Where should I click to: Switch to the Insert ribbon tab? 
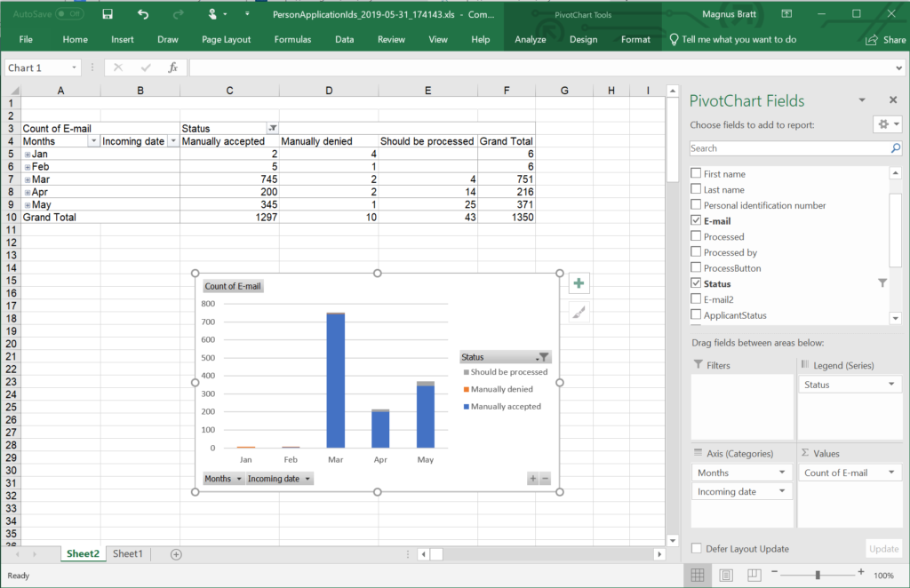[x=123, y=39]
